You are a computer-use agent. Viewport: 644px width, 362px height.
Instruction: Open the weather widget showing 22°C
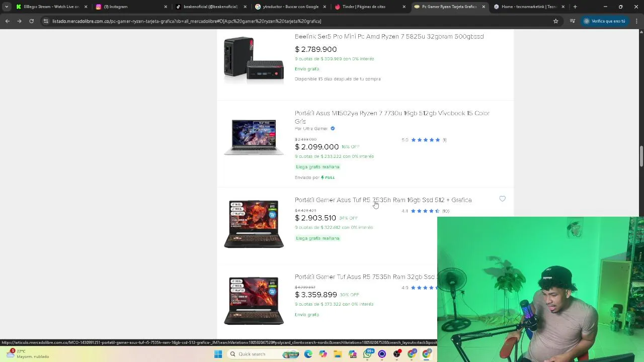28,354
